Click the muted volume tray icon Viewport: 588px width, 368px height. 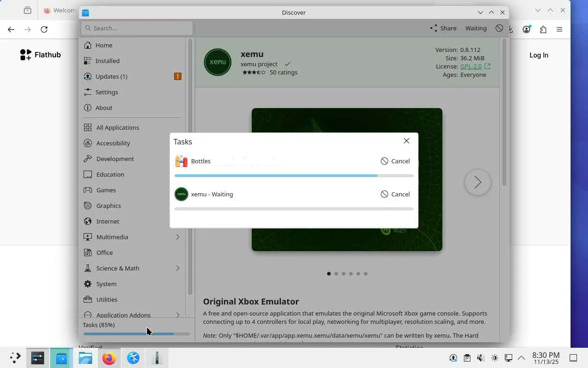481,358
